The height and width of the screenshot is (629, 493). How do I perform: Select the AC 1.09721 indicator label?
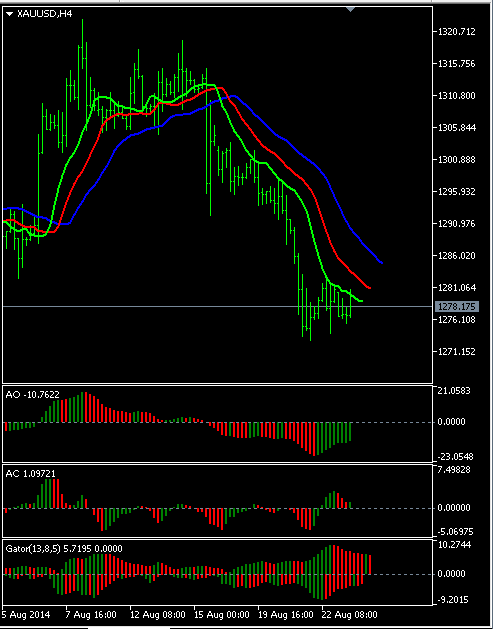pos(30,474)
